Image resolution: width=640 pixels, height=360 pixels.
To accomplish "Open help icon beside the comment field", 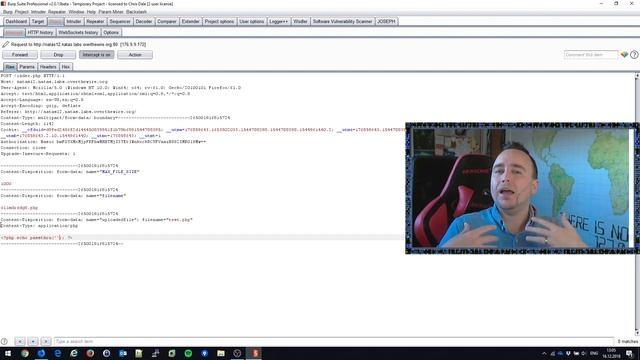I will coord(634,55).
